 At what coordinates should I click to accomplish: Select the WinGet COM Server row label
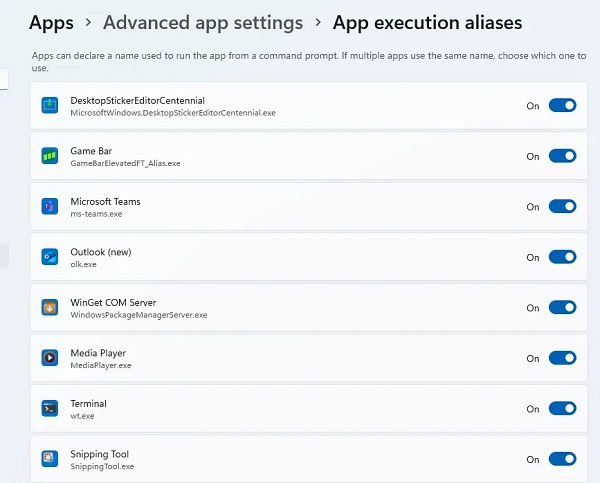click(113, 303)
